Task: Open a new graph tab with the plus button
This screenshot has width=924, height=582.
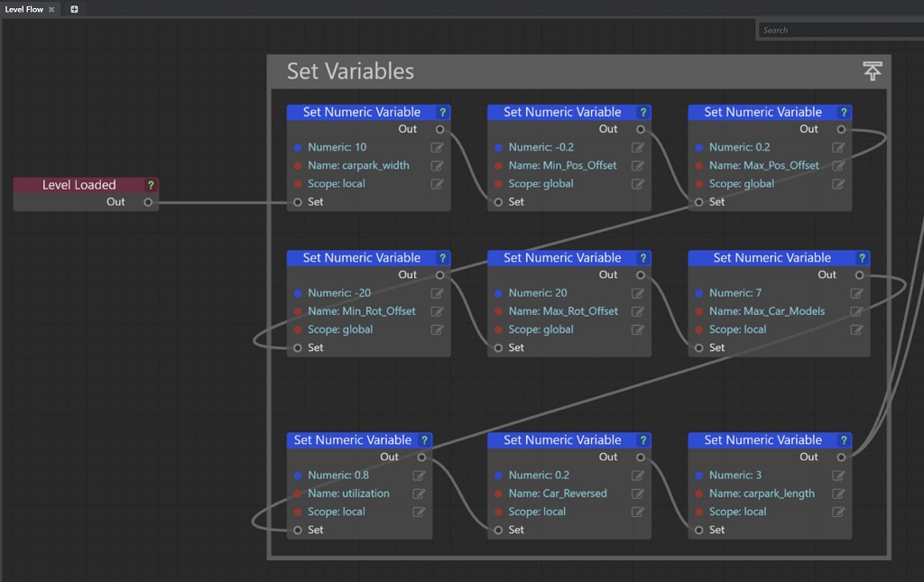Action: click(x=73, y=8)
